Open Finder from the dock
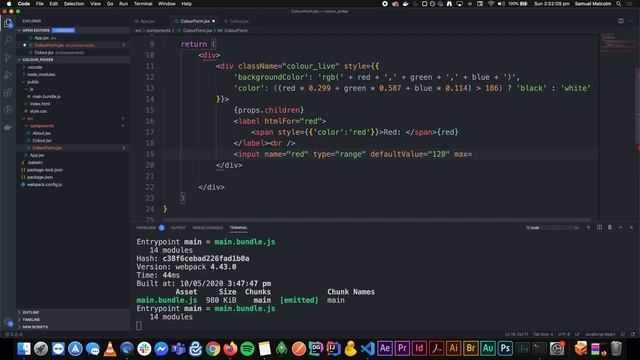This screenshot has height=360, width=640. (x=24, y=349)
